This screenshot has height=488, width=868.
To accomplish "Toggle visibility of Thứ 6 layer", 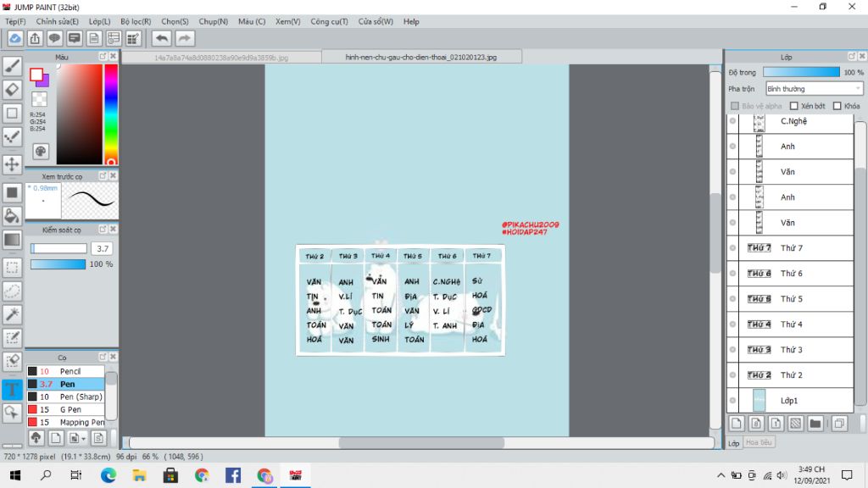I will click(733, 274).
